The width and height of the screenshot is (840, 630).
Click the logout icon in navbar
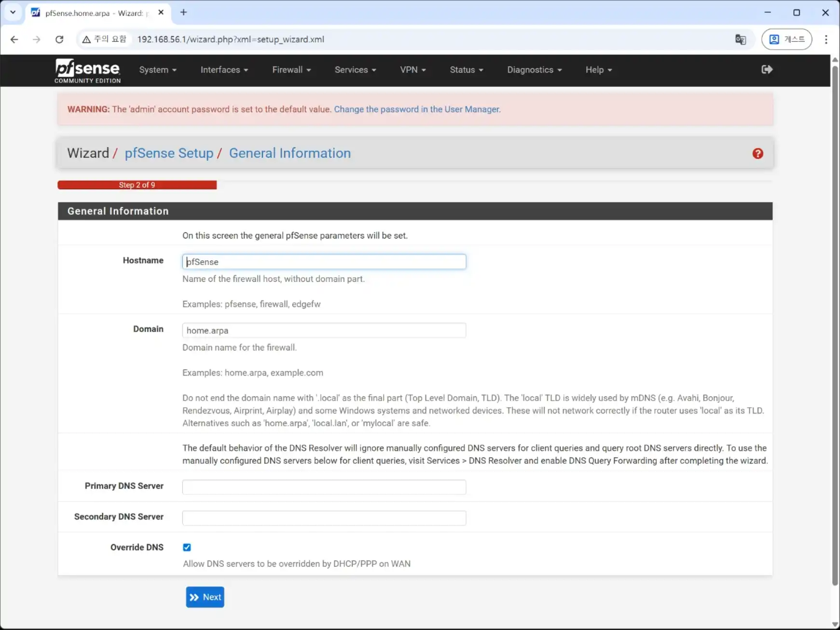(x=767, y=70)
